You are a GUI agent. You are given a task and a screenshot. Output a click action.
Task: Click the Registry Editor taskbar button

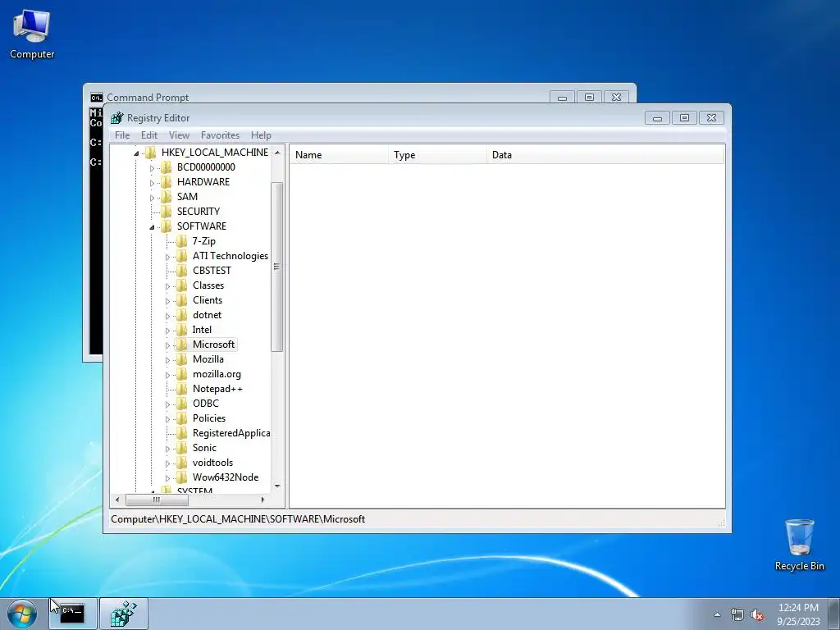click(x=124, y=614)
